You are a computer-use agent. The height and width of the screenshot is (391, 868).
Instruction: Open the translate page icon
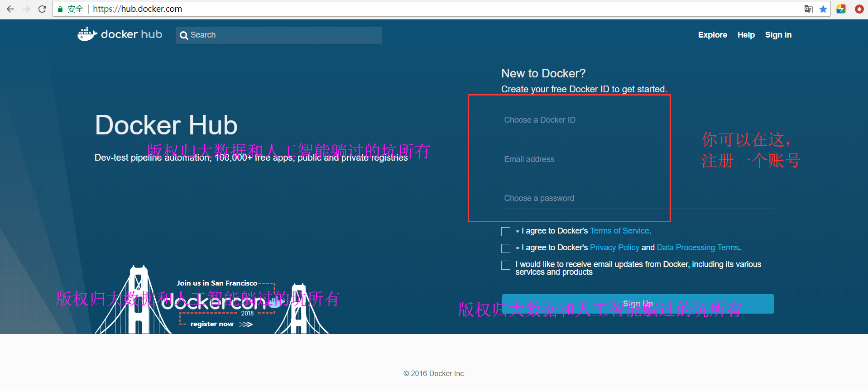pos(808,9)
